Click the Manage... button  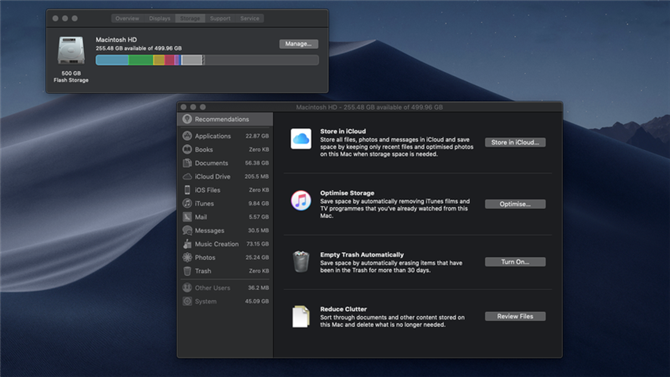(298, 44)
